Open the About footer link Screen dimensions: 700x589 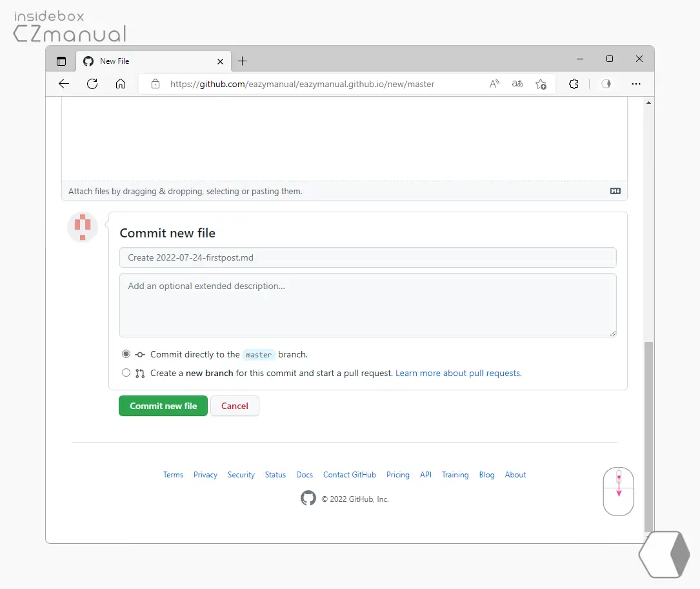pyautogui.click(x=515, y=475)
